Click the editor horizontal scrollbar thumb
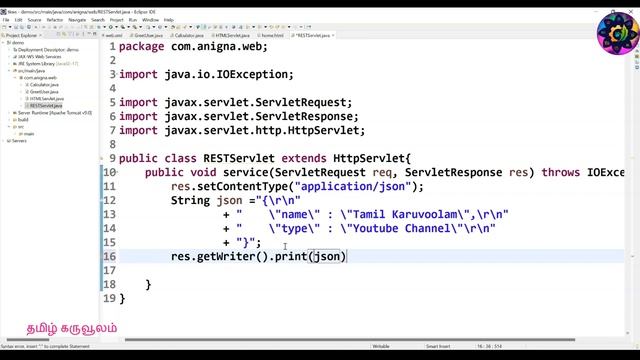 pos(350,340)
